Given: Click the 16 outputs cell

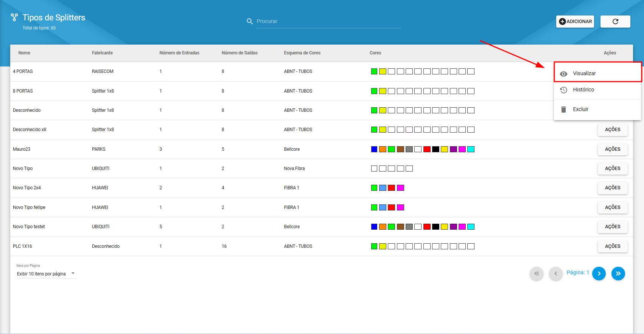Looking at the screenshot, I should (224, 246).
